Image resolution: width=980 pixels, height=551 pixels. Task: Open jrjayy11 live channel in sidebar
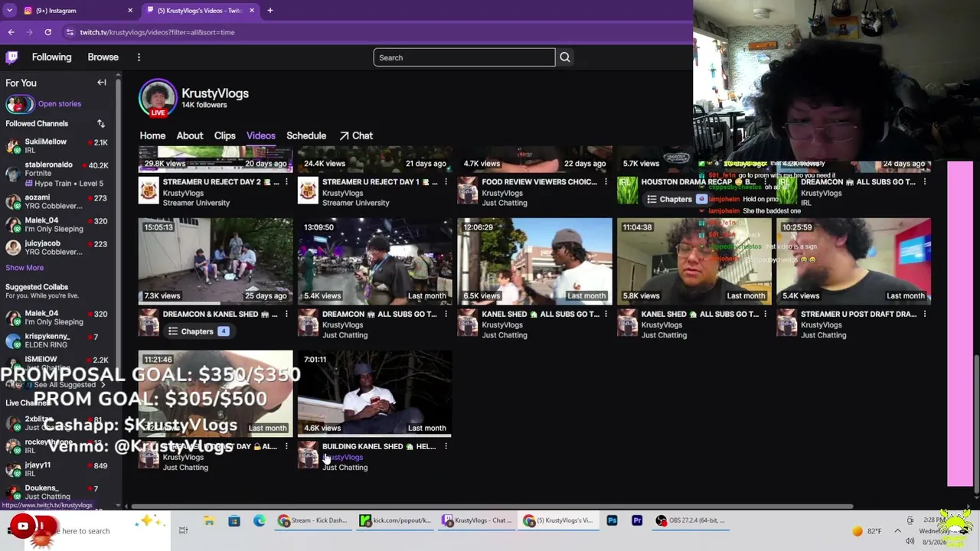tap(57, 469)
